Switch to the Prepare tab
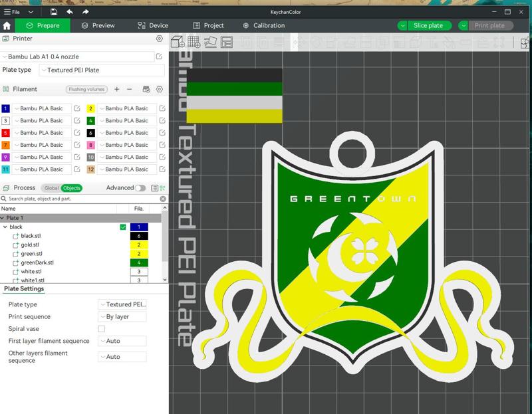The height and width of the screenshot is (414, 532). (x=43, y=25)
